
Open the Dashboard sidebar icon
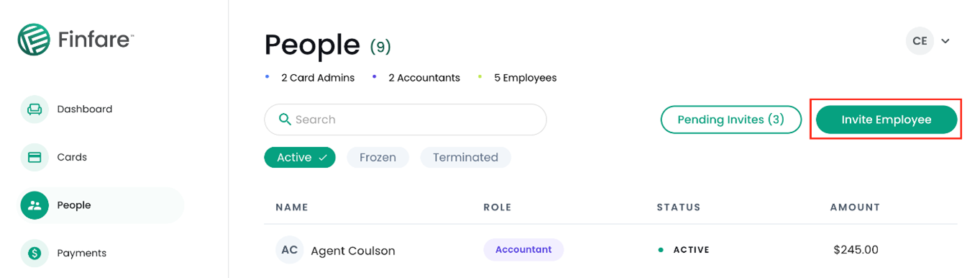(35, 109)
